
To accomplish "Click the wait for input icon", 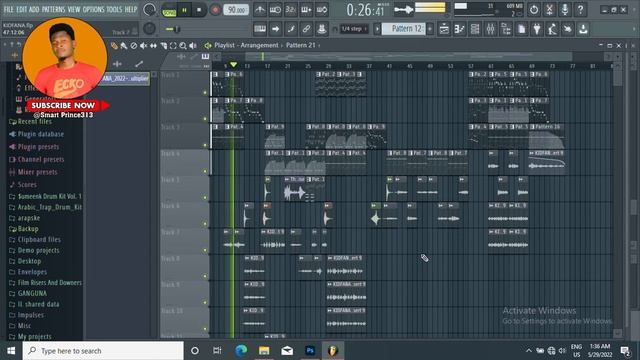I will point(275,9).
